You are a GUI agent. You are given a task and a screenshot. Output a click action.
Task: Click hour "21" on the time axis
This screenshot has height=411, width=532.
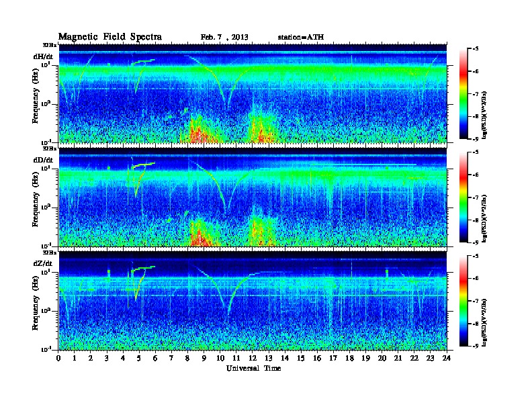pos(398,358)
